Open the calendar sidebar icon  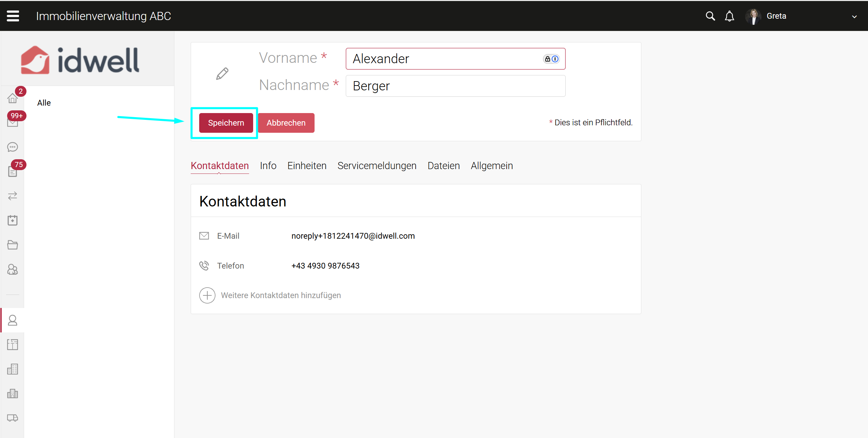13,220
